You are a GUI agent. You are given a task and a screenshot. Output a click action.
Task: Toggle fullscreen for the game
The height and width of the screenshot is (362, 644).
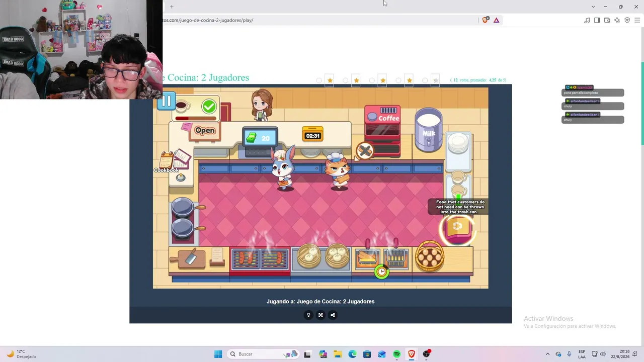point(320,315)
